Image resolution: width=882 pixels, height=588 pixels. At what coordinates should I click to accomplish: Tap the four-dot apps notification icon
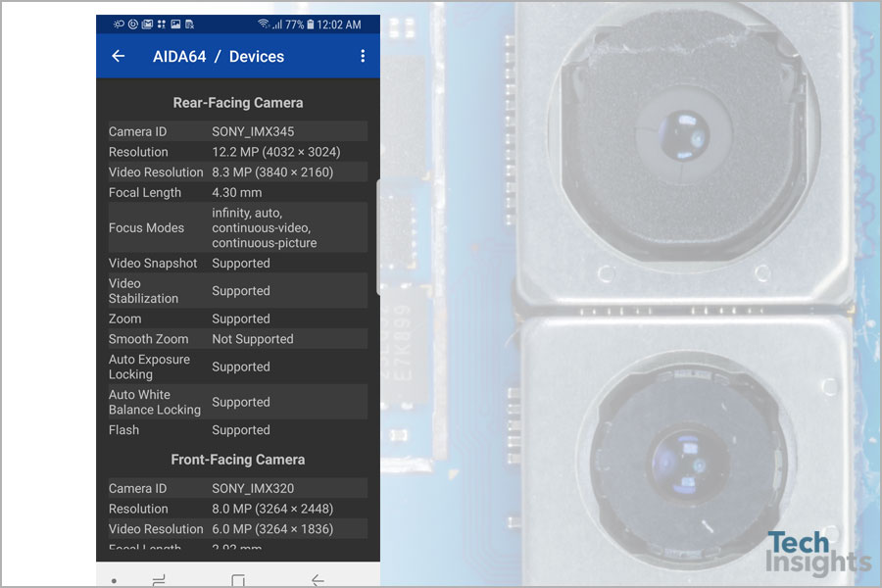pos(162,24)
